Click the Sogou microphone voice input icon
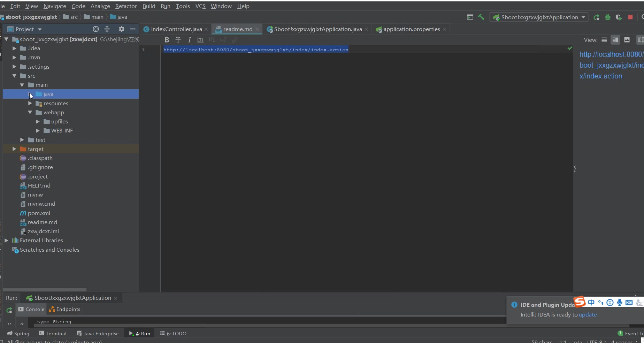The image size is (644, 343). (x=619, y=303)
